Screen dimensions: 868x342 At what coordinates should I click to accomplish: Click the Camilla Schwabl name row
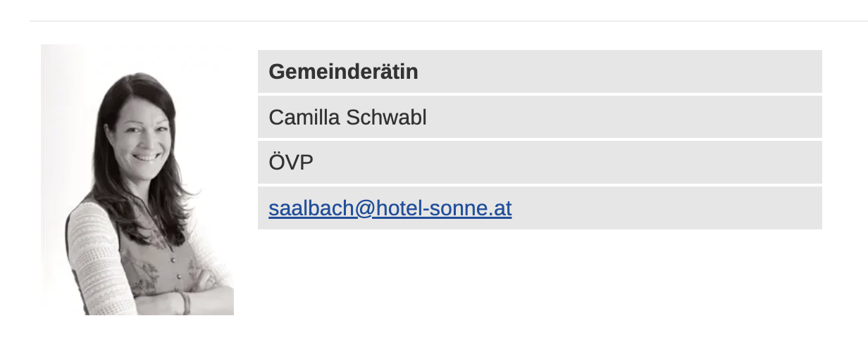pyautogui.click(x=540, y=117)
